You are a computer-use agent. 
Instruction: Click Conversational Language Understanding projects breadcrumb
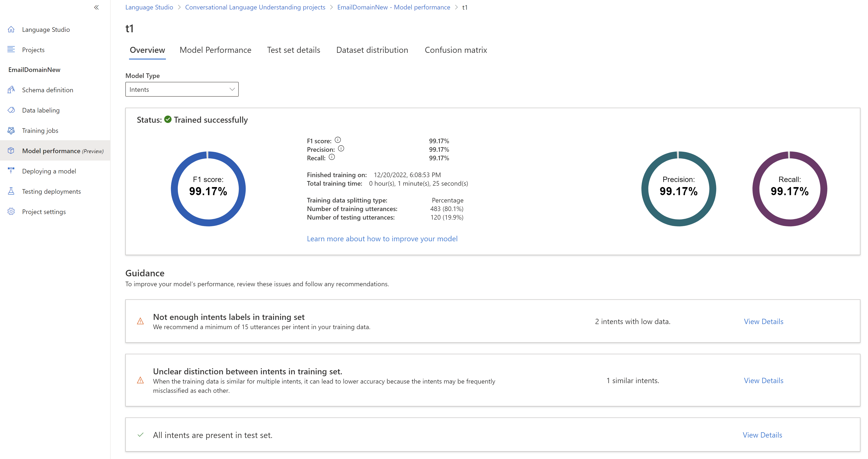pos(255,7)
